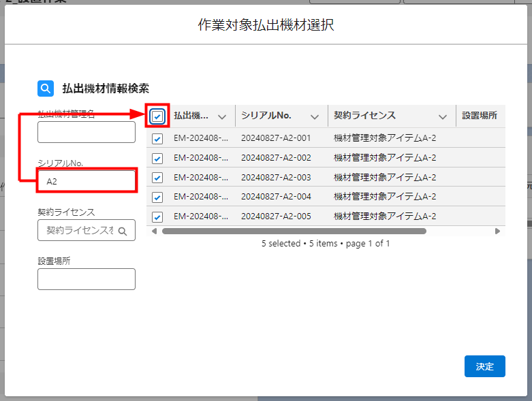Click magnifier icon in 契約ライセンス field
The height and width of the screenshot is (401, 532).
click(x=123, y=231)
